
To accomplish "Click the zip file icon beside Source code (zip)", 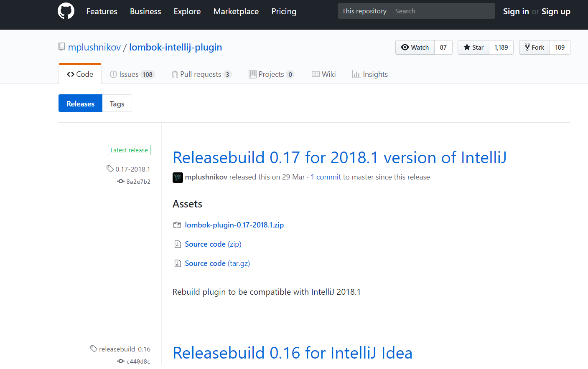I will click(178, 244).
